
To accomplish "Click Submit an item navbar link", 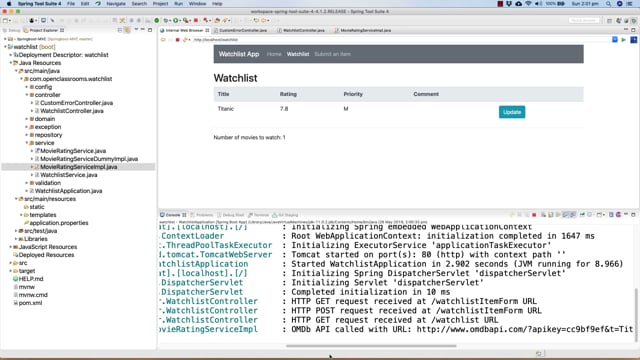I will (332, 54).
